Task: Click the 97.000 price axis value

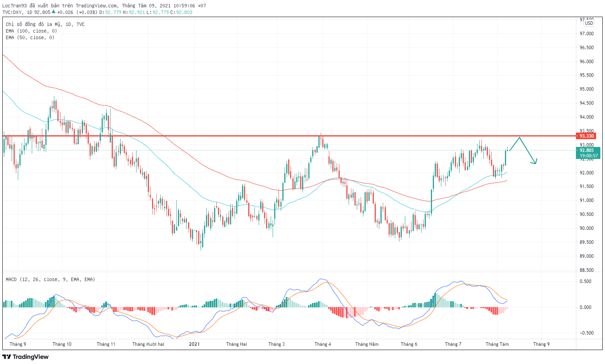Action: [x=586, y=34]
